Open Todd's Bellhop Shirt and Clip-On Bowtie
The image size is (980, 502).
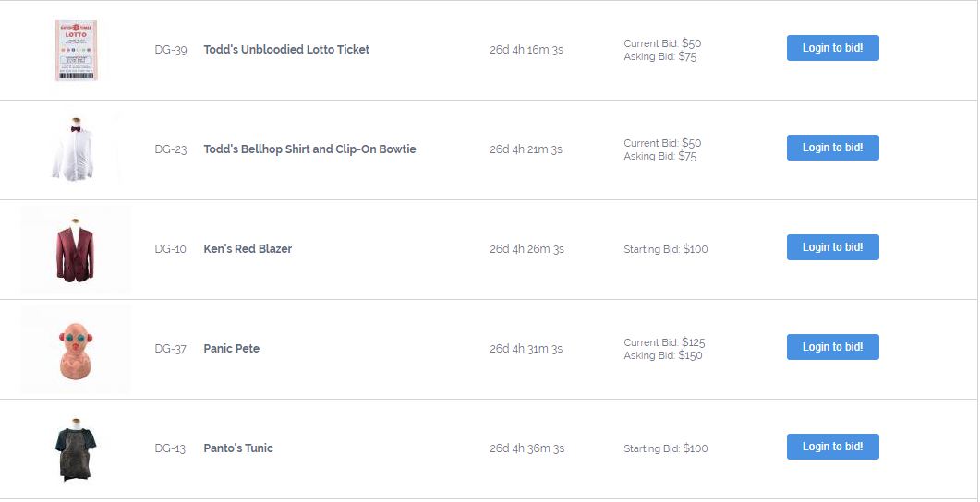point(309,149)
